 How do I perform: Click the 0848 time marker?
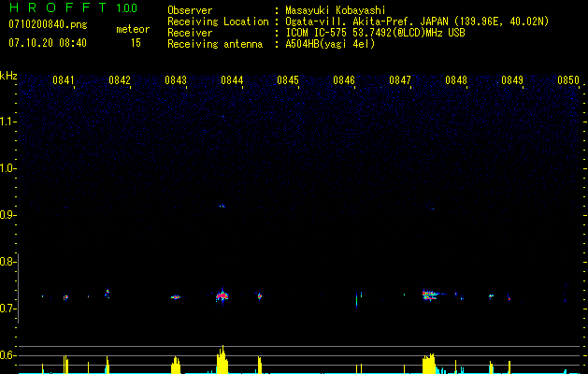click(x=456, y=80)
